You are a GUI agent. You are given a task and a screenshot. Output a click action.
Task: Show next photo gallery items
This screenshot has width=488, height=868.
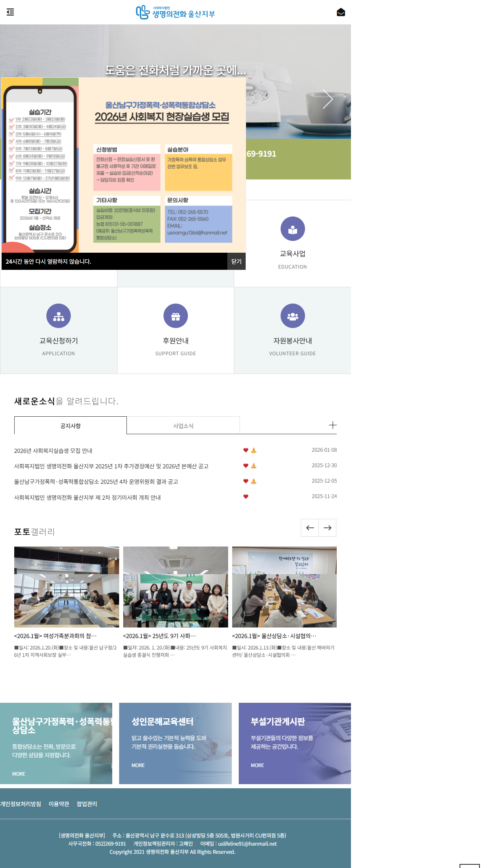(x=327, y=528)
